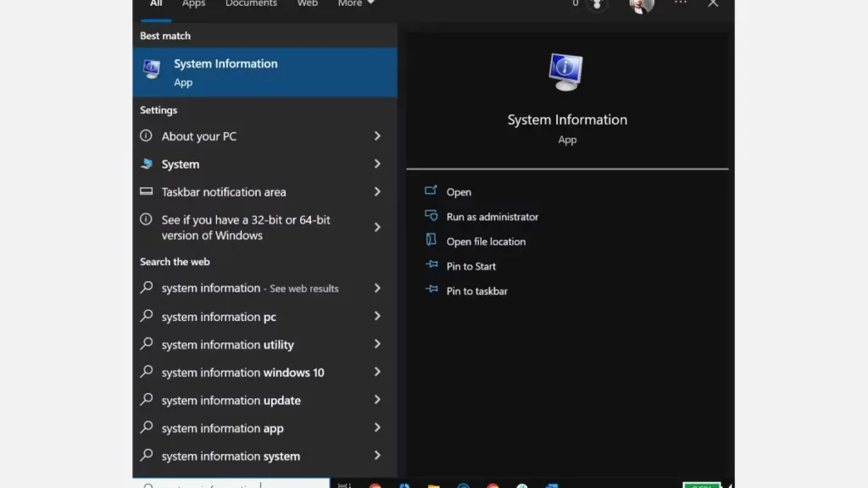Click the search icon beside See web results
868x488 pixels.
(x=146, y=287)
